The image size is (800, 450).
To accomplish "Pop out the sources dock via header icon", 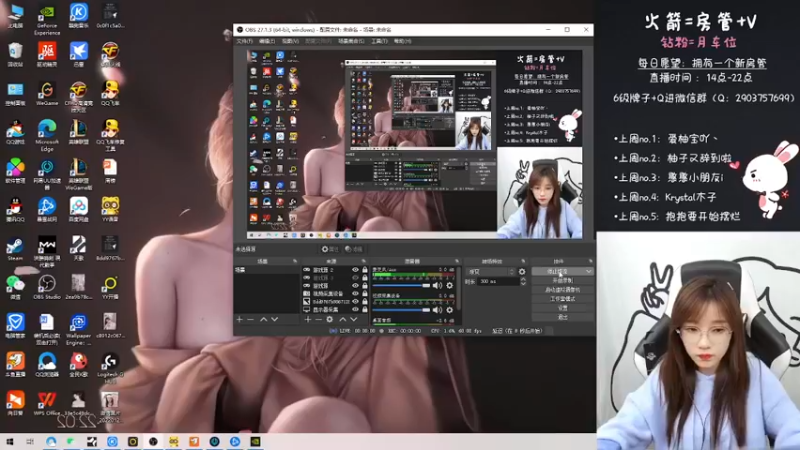I will pyautogui.click(x=363, y=261).
